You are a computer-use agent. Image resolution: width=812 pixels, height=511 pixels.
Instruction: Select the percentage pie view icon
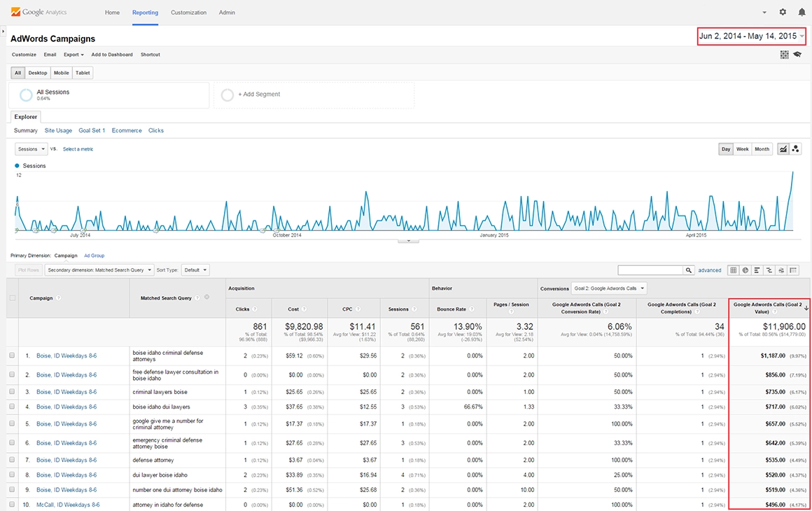point(745,270)
